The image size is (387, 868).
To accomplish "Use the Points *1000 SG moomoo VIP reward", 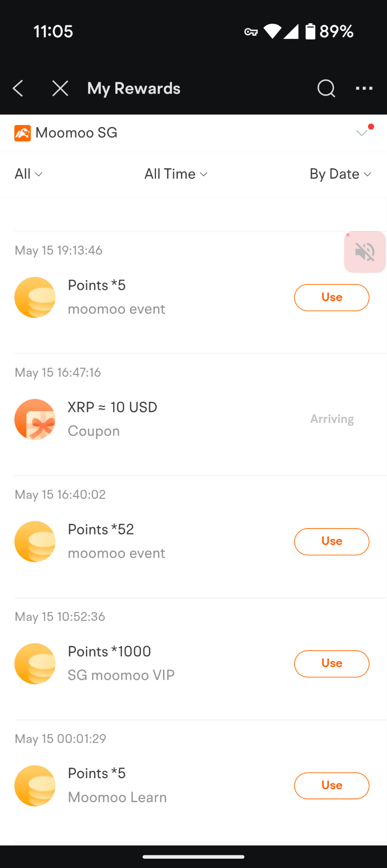I will tap(332, 664).
